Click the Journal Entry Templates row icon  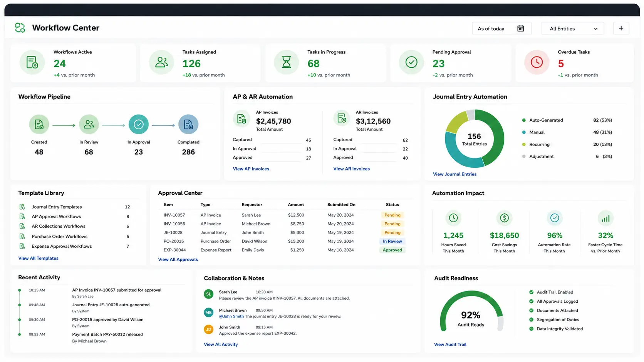[22, 207]
